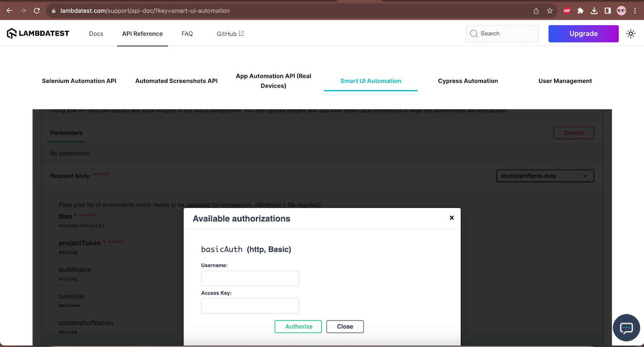Image resolution: width=644 pixels, height=347 pixels.
Task: Toggle light/dark theme sun icon
Action: tap(631, 34)
